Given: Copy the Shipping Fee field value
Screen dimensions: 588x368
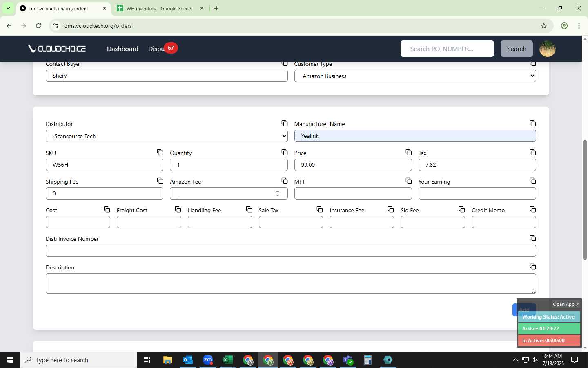Looking at the screenshot, I should coord(160,181).
